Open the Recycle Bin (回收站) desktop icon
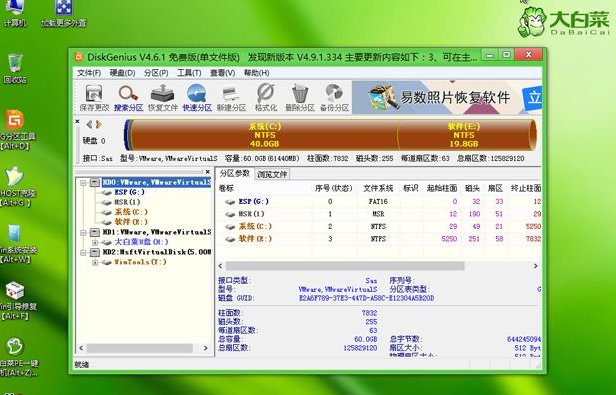The width and height of the screenshot is (616, 395). pyautogui.click(x=15, y=69)
